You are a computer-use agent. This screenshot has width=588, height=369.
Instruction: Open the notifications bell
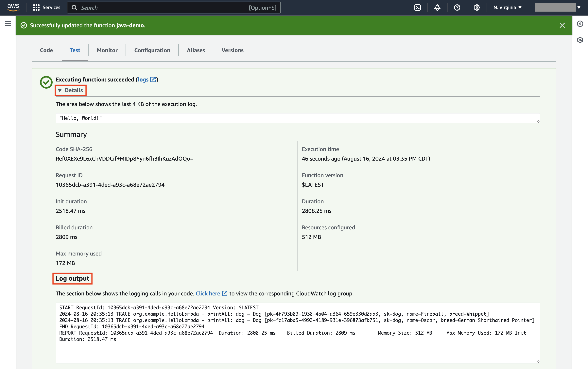437,8
